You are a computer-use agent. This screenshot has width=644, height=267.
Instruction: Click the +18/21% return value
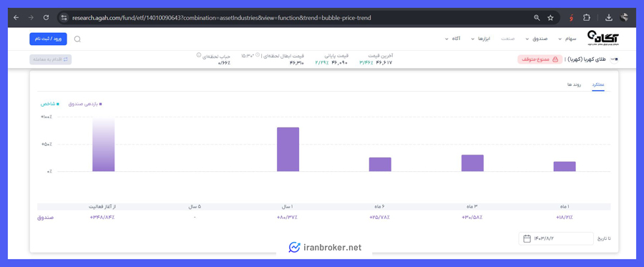click(x=564, y=218)
